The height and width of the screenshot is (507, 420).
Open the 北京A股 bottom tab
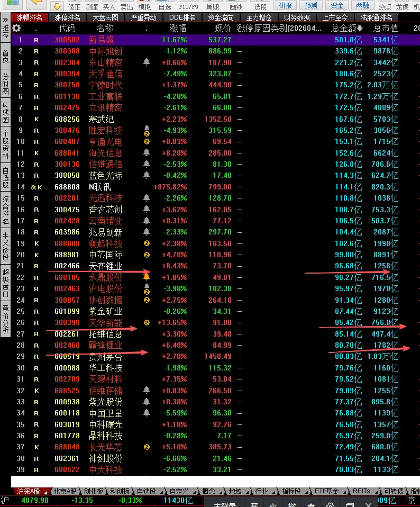point(65,492)
